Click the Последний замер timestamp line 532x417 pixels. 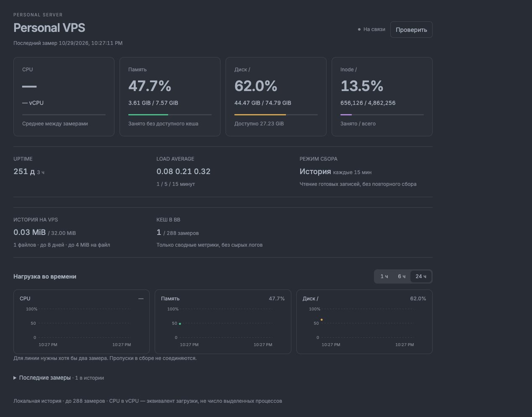68,43
